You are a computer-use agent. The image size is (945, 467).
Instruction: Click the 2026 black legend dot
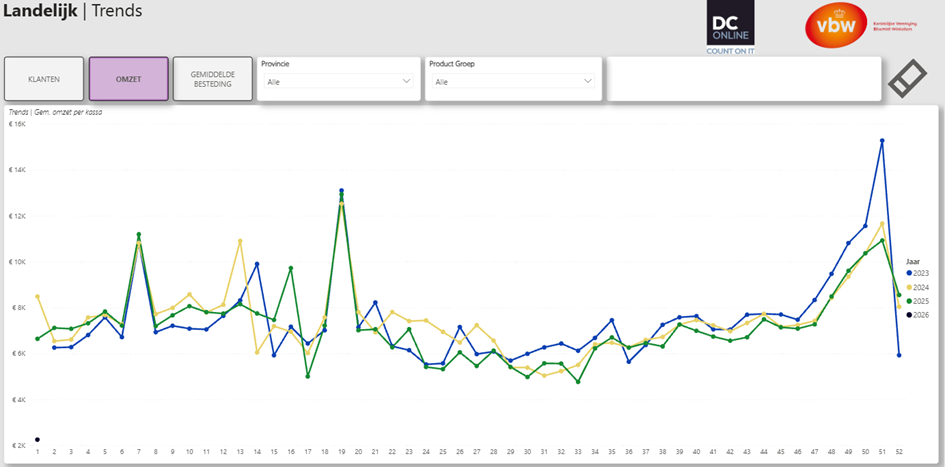click(x=908, y=315)
